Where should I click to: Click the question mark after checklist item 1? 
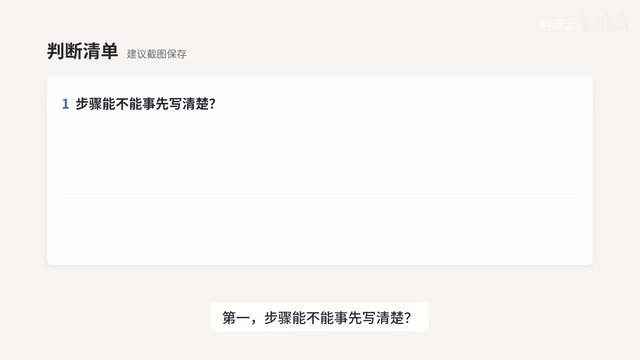pos(212,104)
